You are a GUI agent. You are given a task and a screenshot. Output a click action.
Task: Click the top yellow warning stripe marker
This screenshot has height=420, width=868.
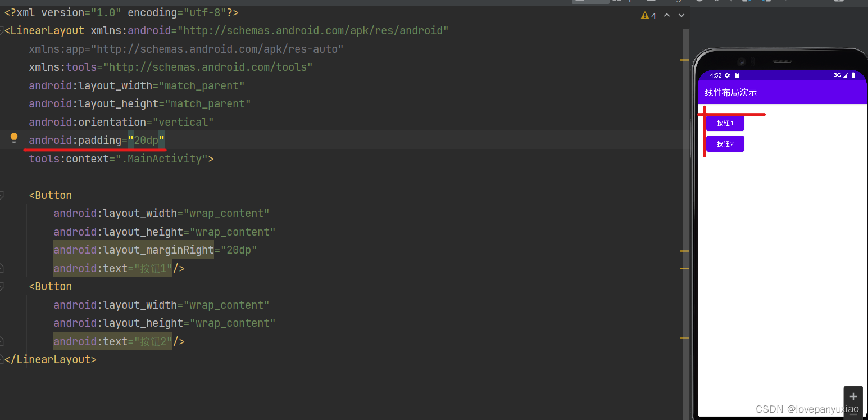(684, 59)
